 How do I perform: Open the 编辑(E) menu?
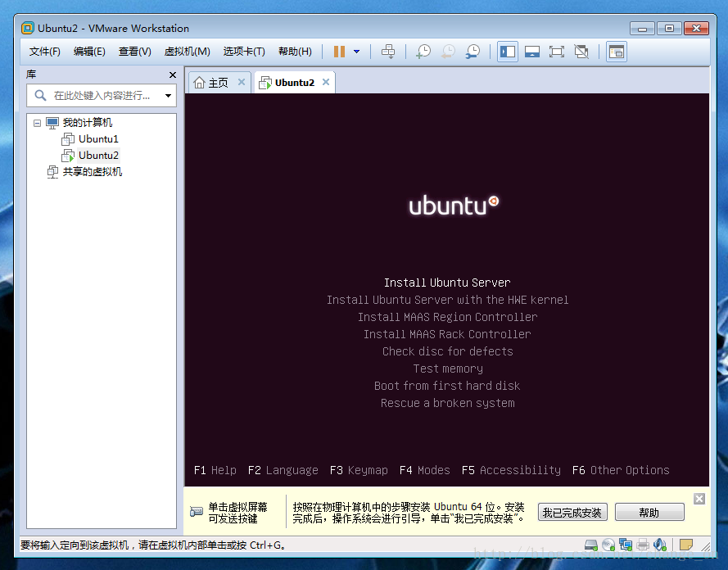(x=89, y=52)
